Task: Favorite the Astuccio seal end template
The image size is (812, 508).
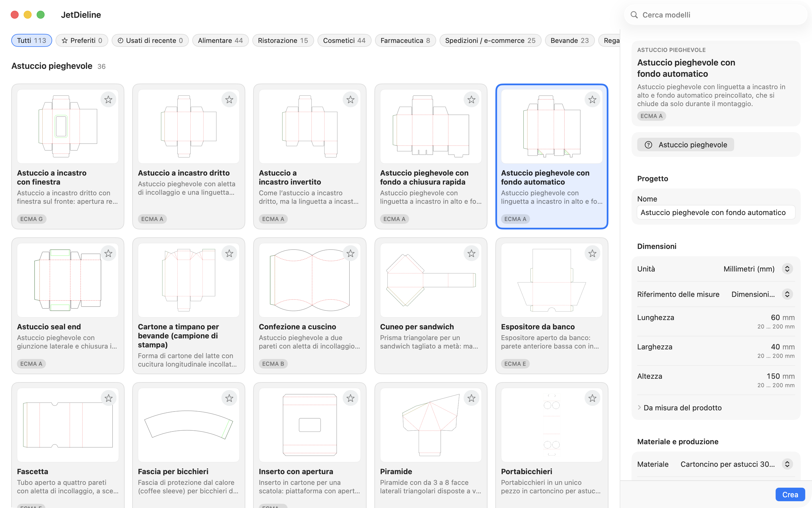Action: tap(108, 253)
